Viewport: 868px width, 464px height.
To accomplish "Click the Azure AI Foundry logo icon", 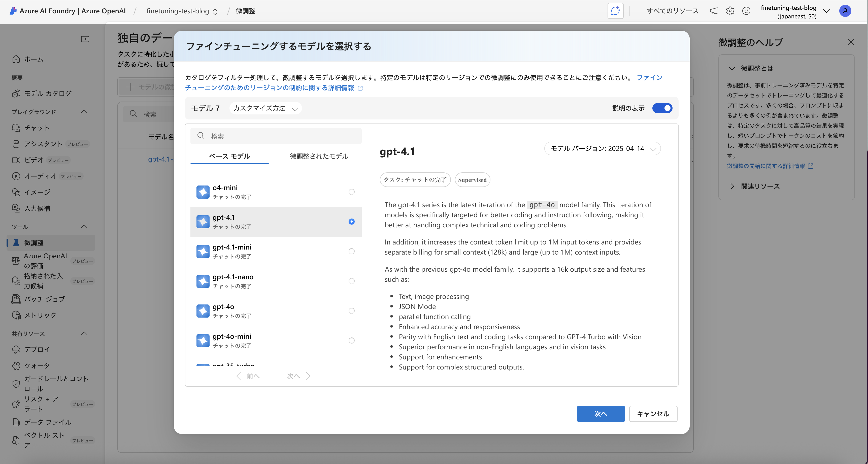I will point(13,11).
